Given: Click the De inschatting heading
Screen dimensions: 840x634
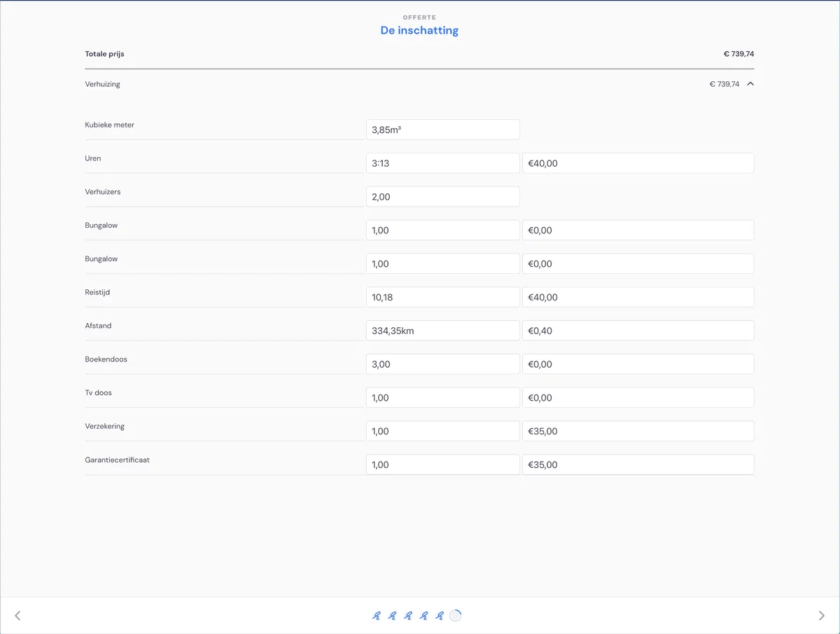Looking at the screenshot, I should click(419, 30).
